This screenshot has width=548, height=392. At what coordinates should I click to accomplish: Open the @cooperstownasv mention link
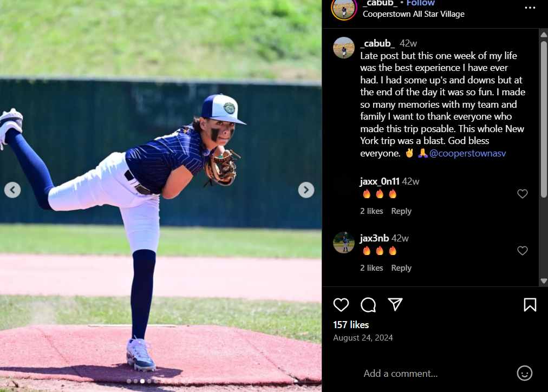coord(468,153)
